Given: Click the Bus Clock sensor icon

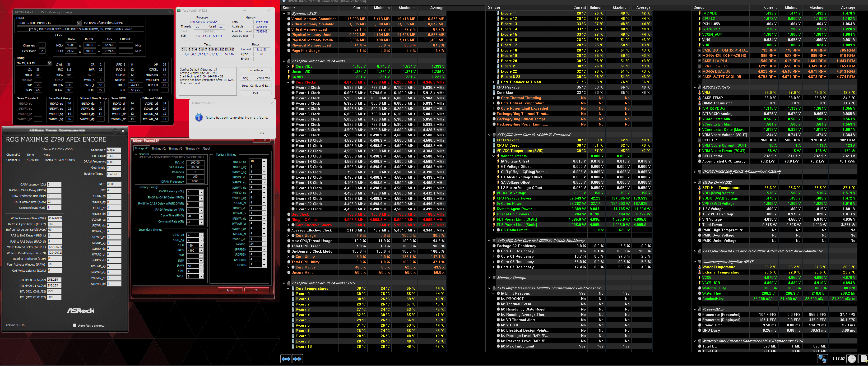Looking at the screenshot, I should tap(289, 214).
